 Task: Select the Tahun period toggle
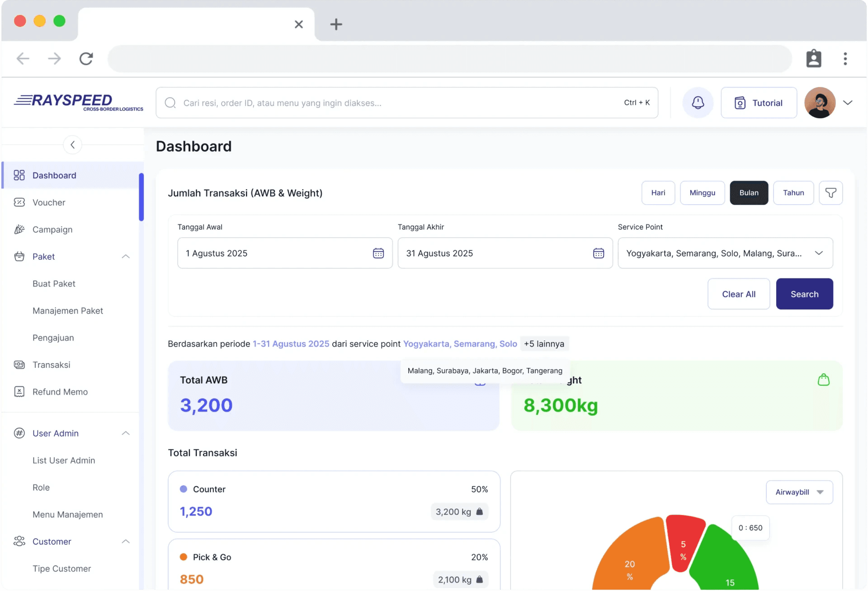click(x=793, y=193)
